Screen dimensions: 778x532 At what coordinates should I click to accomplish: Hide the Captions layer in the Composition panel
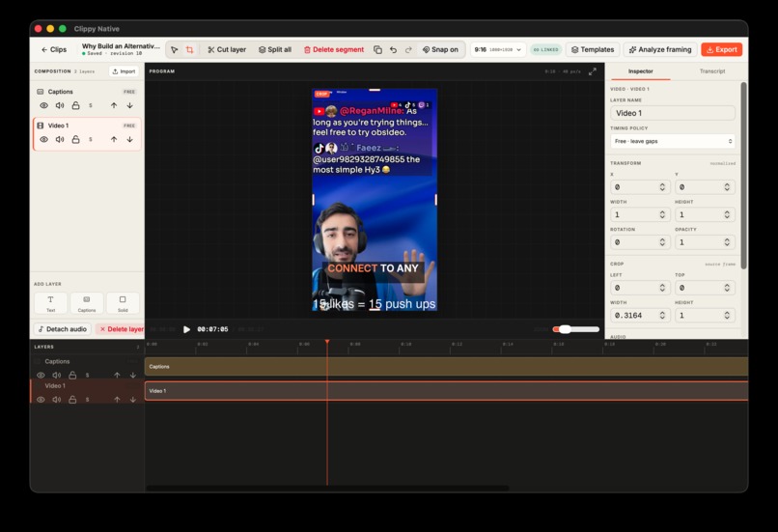[x=43, y=105]
